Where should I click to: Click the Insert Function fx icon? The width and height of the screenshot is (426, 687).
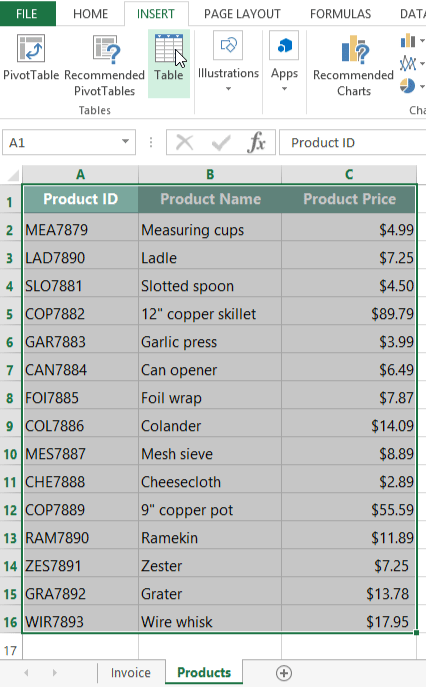(x=256, y=142)
